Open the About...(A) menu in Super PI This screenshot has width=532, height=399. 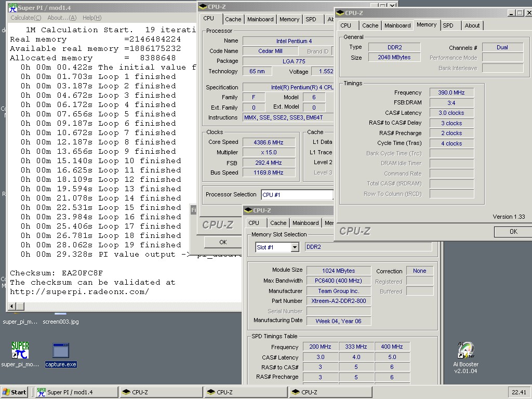pos(62,18)
